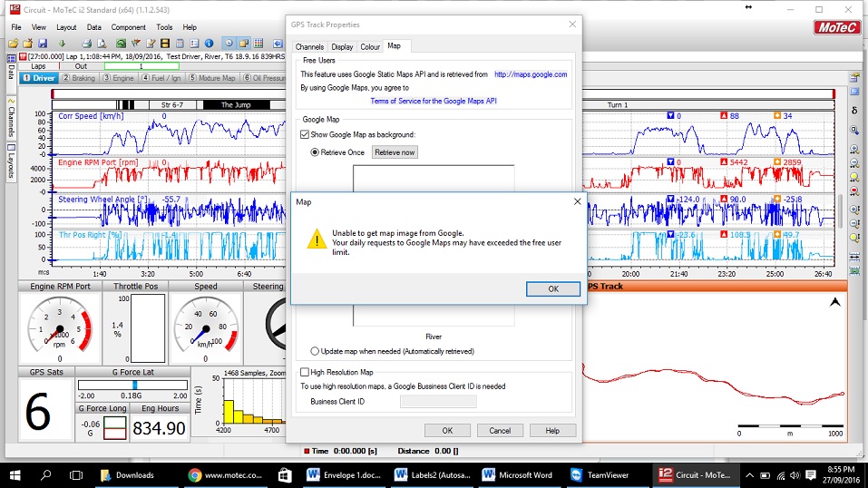This screenshot has width=868, height=488.
Task: Click Help in GPS Track Properties dialog
Action: (x=552, y=430)
